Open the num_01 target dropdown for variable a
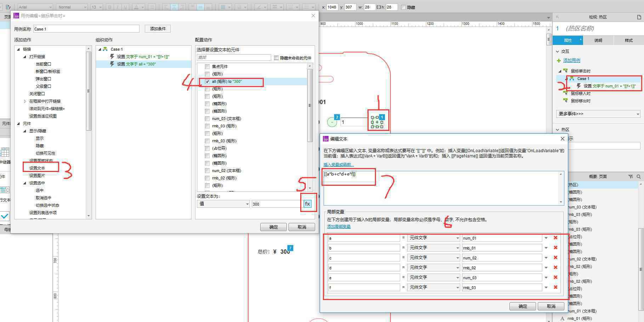 pyautogui.click(x=546, y=238)
